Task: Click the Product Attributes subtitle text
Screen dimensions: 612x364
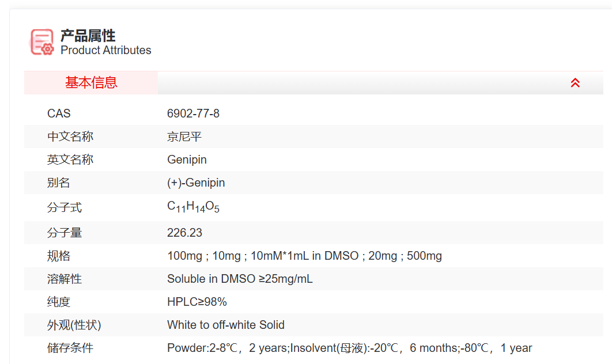Action: [105, 51]
